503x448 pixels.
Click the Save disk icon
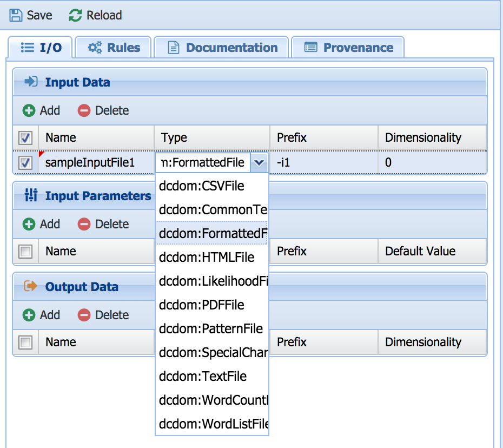[x=16, y=15]
